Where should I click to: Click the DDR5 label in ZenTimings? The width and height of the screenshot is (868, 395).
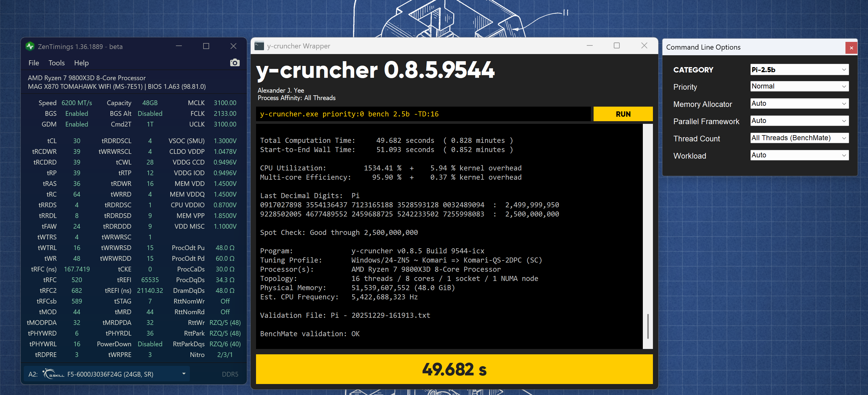pyautogui.click(x=230, y=374)
